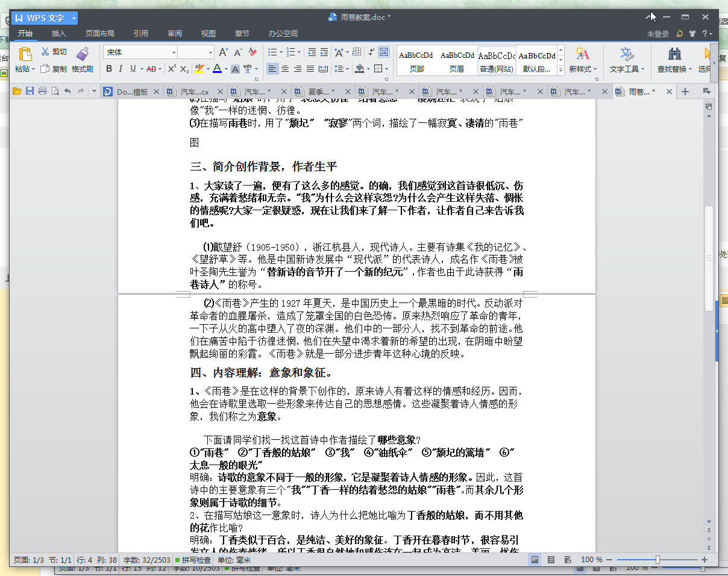Open the font size dropdown
The width and height of the screenshot is (728, 576).
(x=210, y=52)
